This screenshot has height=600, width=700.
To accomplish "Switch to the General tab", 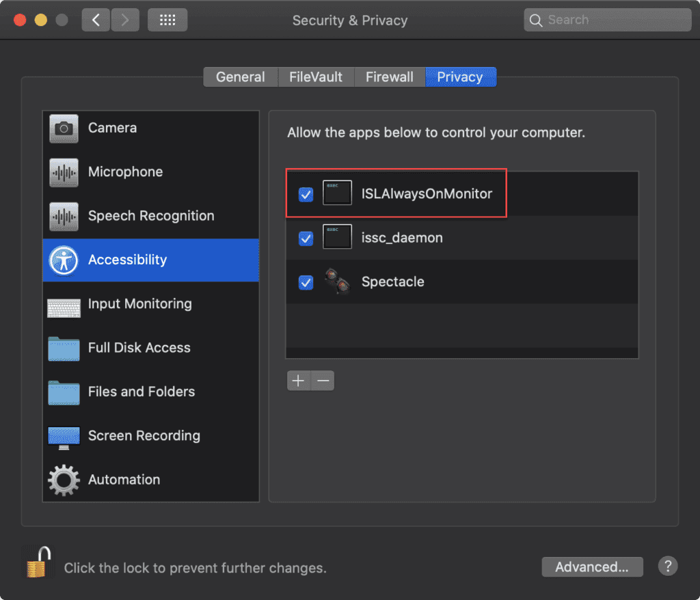I will point(240,77).
